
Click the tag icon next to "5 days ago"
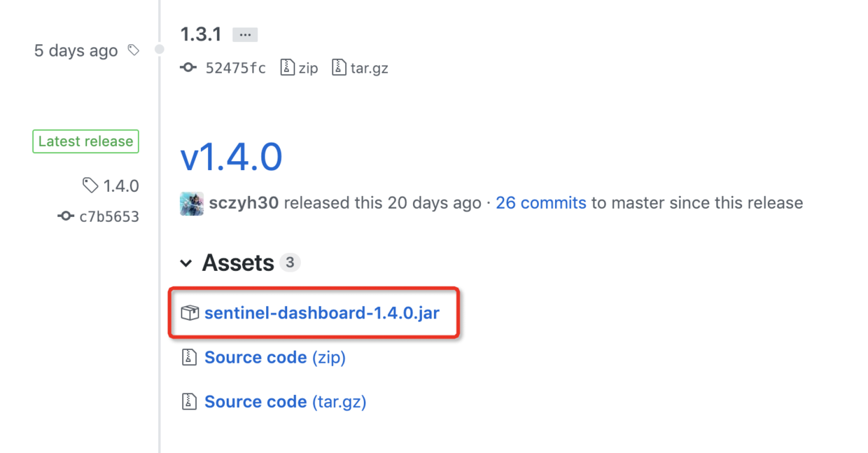point(132,49)
